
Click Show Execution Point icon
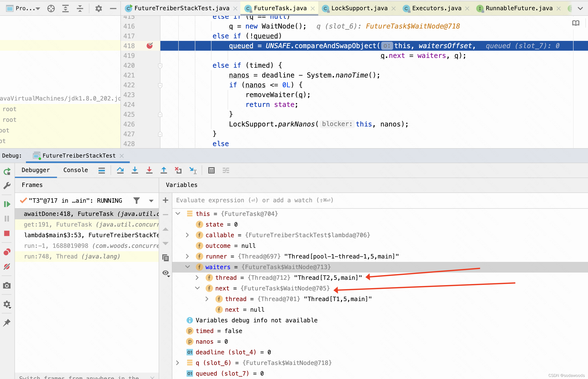click(x=101, y=170)
